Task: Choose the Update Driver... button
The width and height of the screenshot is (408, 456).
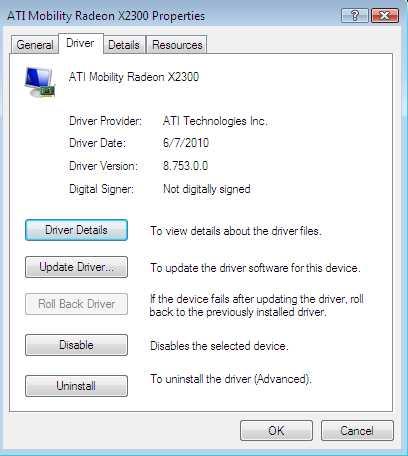Action: [x=76, y=267]
